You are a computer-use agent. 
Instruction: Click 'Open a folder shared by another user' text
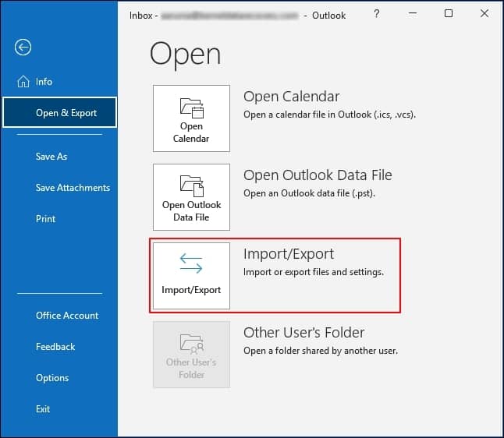(321, 351)
